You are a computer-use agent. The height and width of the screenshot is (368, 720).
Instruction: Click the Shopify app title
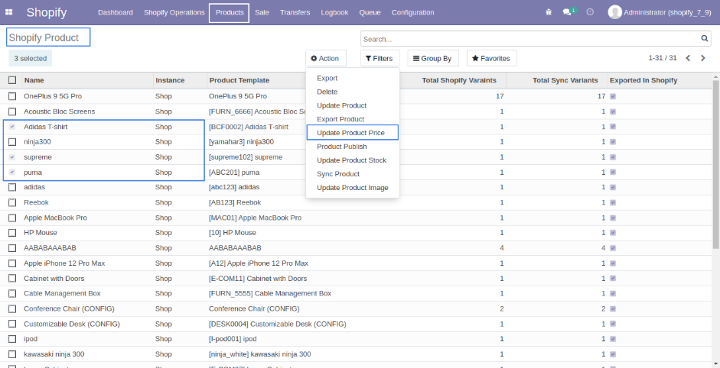pos(46,12)
